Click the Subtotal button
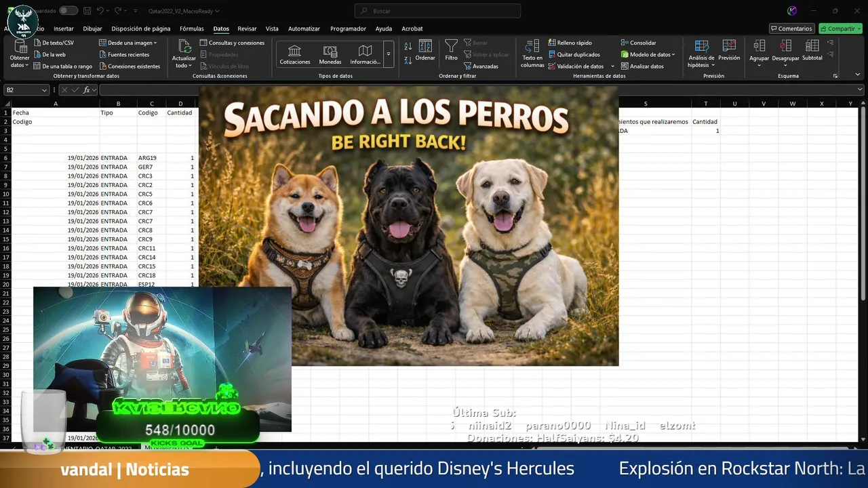The width and height of the screenshot is (868, 488). (812, 50)
